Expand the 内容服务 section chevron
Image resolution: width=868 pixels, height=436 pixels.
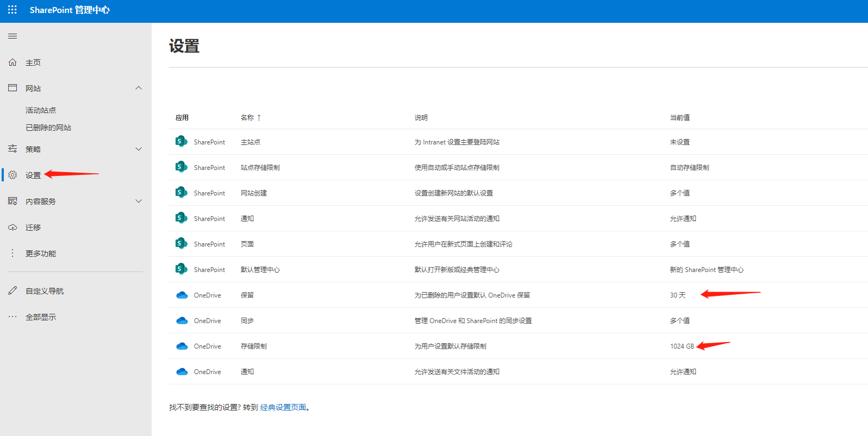139,201
